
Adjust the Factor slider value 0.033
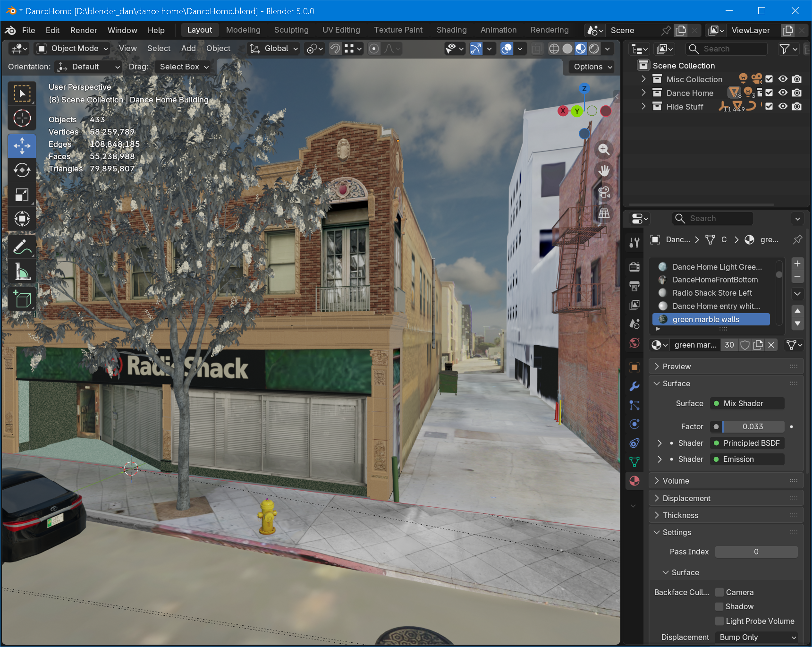pos(753,426)
